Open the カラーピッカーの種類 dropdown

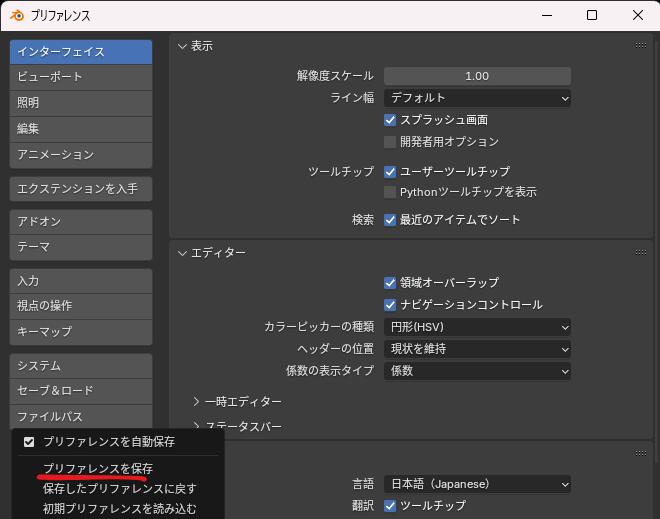pos(477,327)
